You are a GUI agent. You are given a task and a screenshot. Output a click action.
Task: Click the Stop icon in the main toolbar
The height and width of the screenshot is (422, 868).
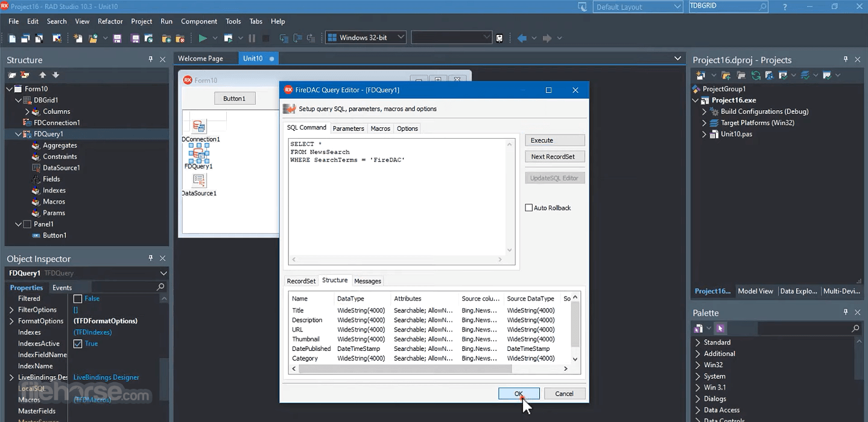pyautogui.click(x=265, y=38)
